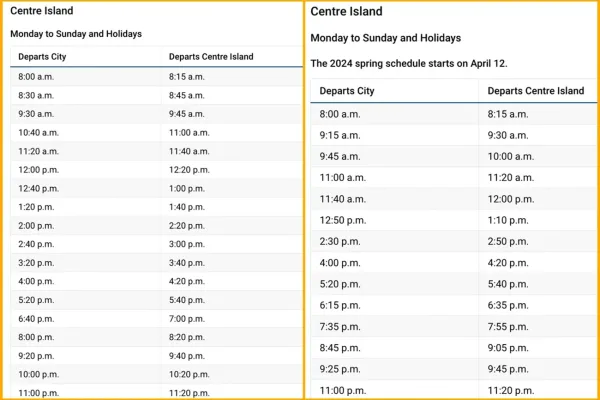600x400 pixels.
Task: Click the left table's Departs Centre Island header
Action: point(211,57)
